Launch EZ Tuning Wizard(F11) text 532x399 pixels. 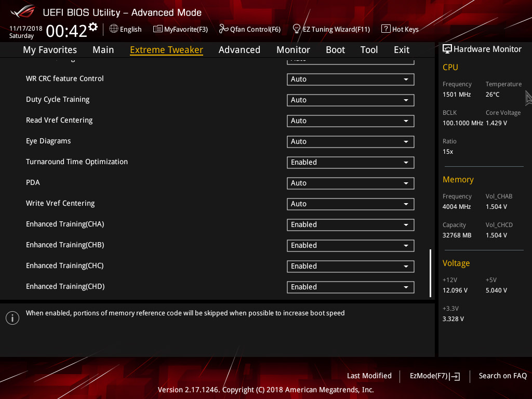(x=336, y=29)
